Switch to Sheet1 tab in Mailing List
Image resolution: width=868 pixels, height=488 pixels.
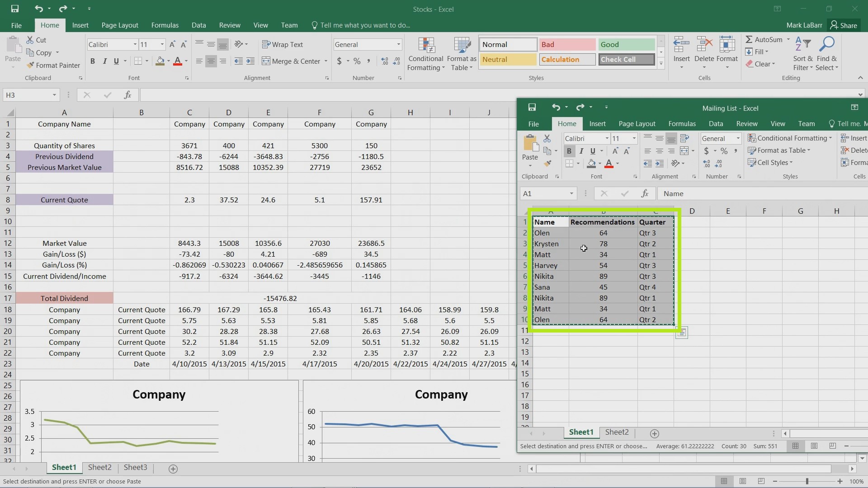tap(581, 432)
